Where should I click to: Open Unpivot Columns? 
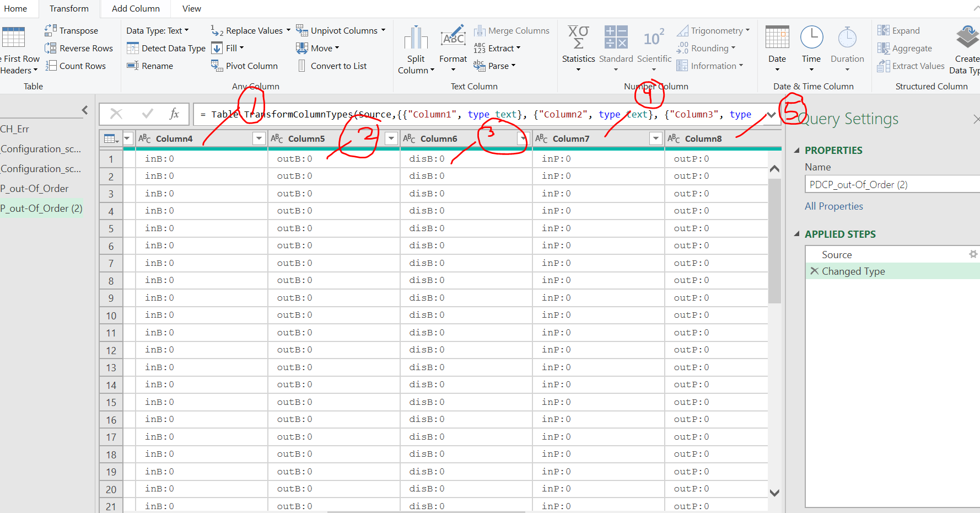(340, 30)
